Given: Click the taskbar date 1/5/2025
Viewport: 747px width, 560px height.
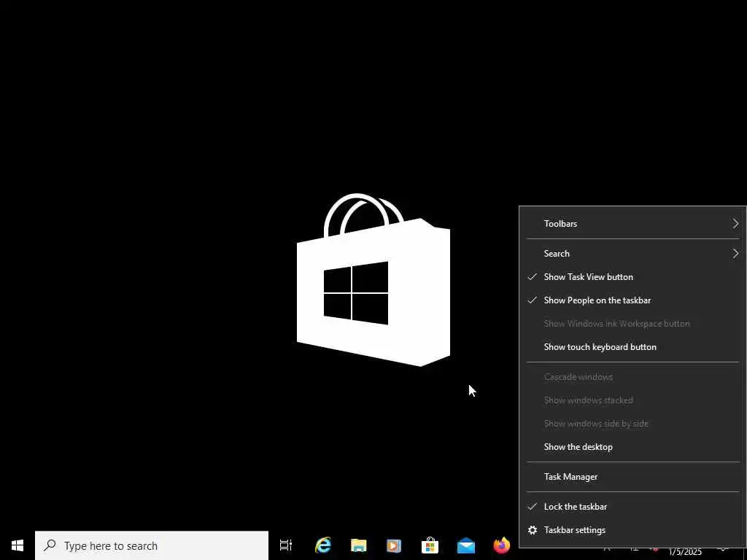Looking at the screenshot, I should pyautogui.click(x=685, y=553).
